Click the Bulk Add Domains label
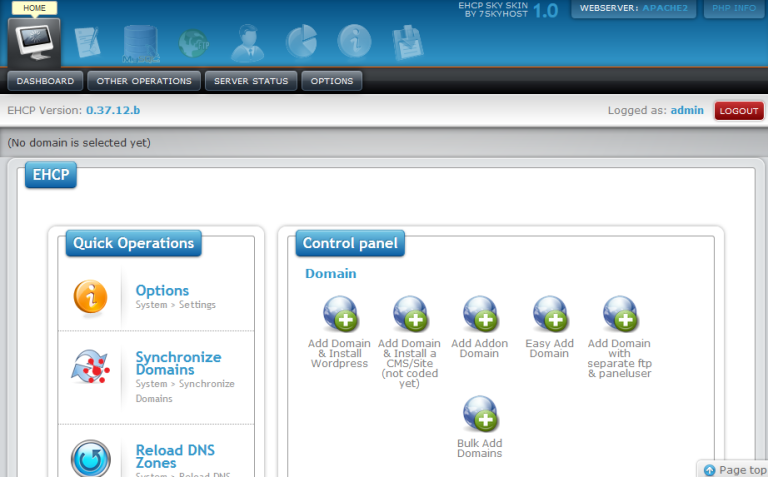The width and height of the screenshot is (768, 477). (480, 448)
